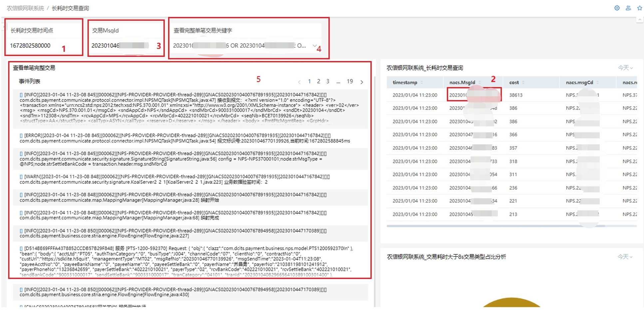
Task: Go to next page of 事件列表
Action: [x=362, y=82]
